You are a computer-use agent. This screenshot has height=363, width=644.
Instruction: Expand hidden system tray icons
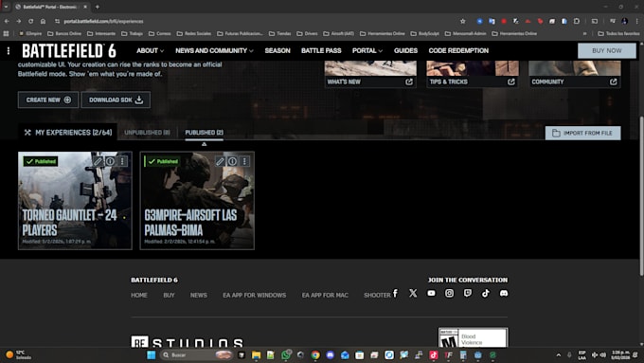point(559,354)
